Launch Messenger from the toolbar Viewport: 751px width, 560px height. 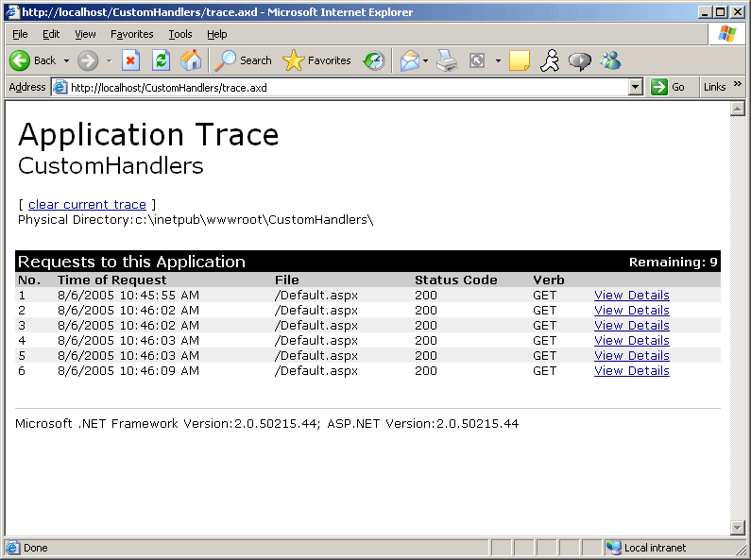point(610,60)
